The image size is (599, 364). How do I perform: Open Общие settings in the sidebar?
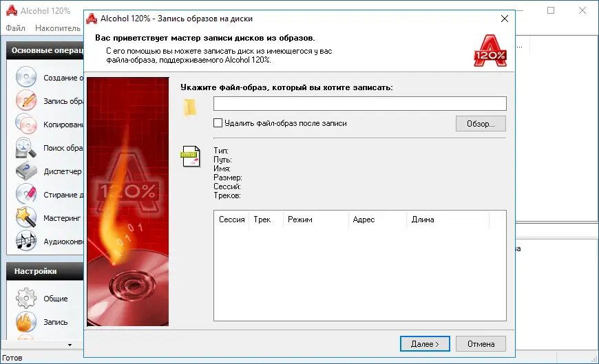point(55,299)
